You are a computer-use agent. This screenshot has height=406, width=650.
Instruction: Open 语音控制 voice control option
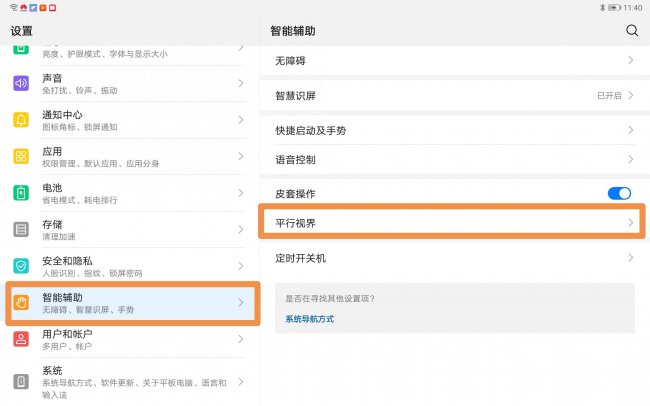tap(455, 160)
